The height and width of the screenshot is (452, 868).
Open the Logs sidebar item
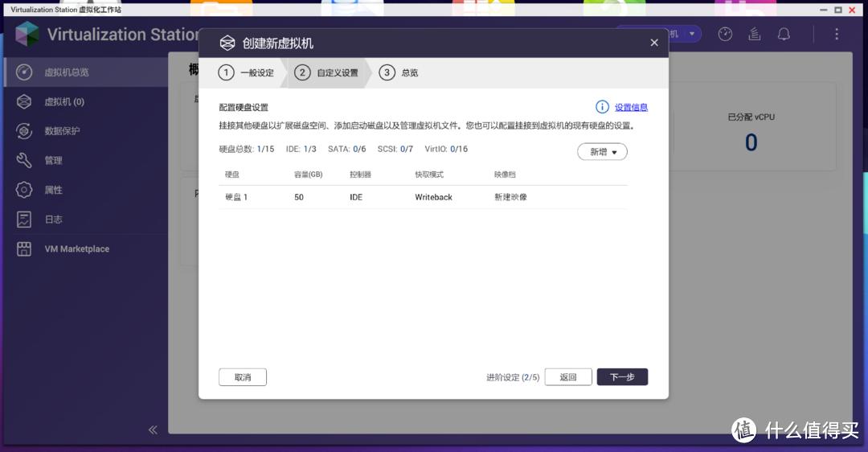(86, 220)
